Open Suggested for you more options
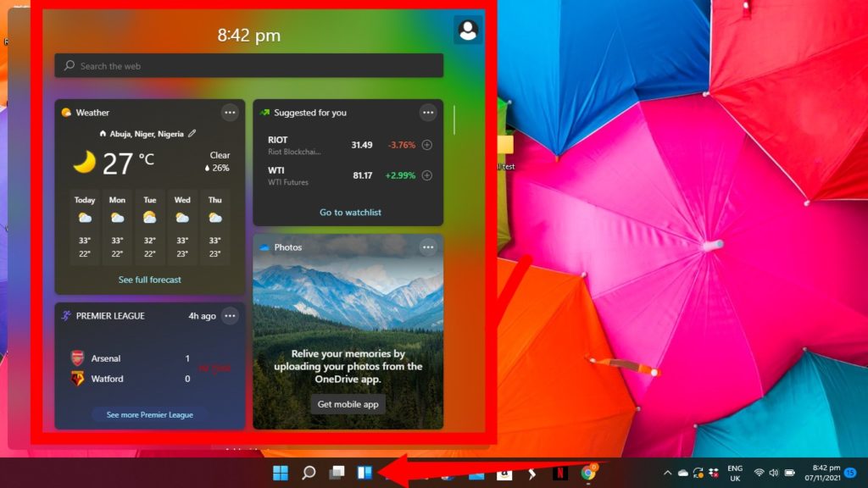 click(x=428, y=113)
